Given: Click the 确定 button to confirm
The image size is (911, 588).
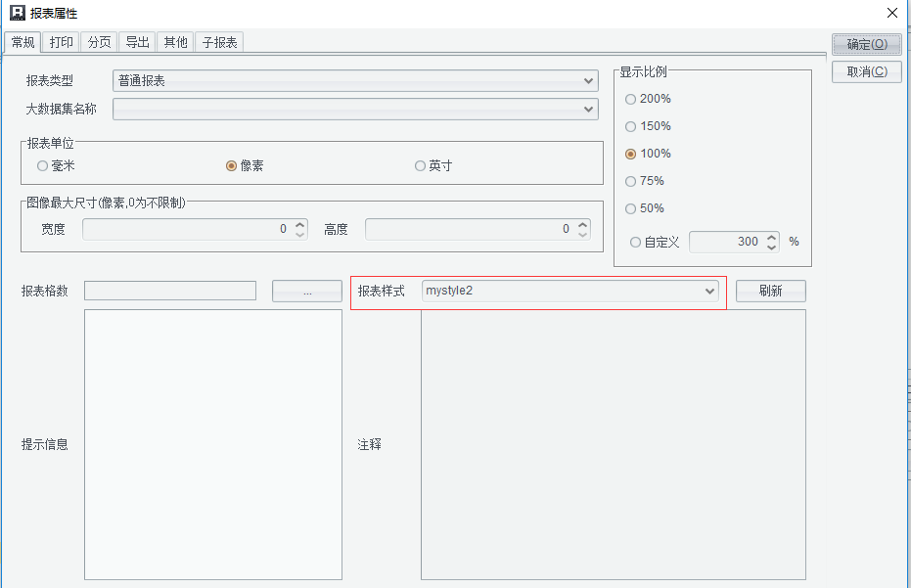Looking at the screenshot, I should (866, 44).
